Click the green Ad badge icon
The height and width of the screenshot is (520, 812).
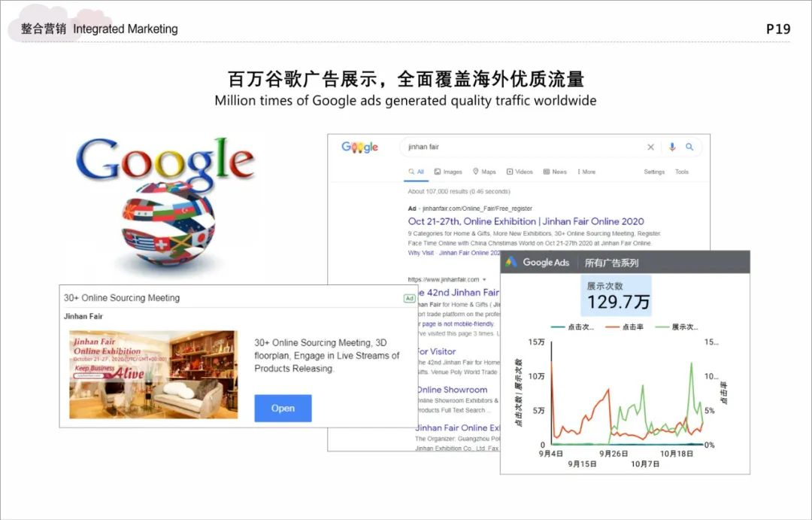[409, 298]
